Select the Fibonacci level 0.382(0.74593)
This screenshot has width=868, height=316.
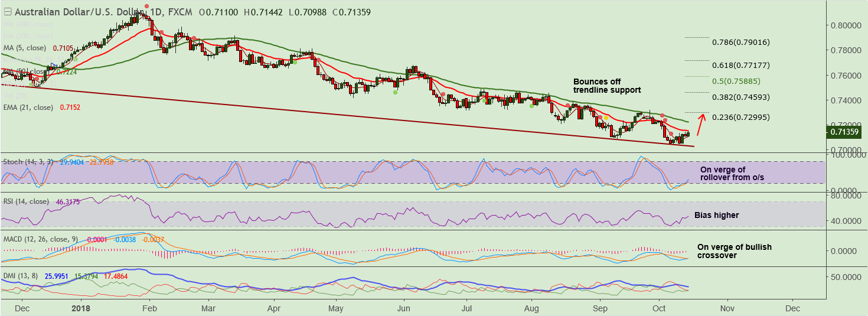point(741,97)
